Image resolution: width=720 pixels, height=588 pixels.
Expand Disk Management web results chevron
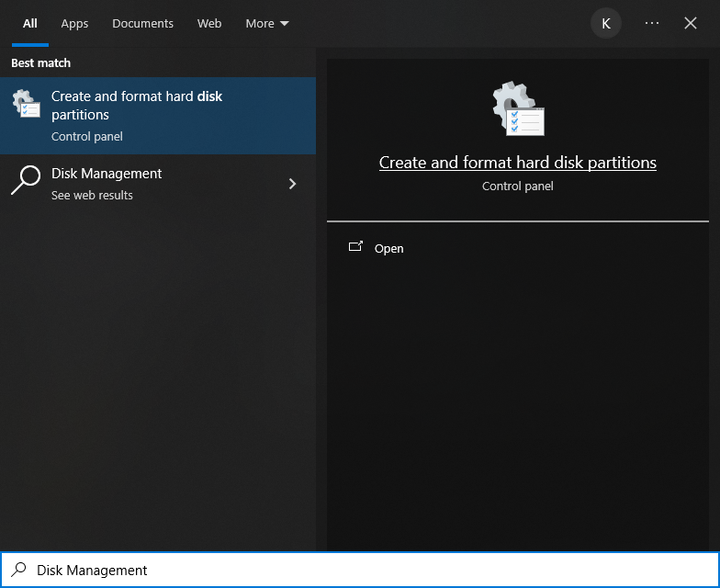coord(292,184)
